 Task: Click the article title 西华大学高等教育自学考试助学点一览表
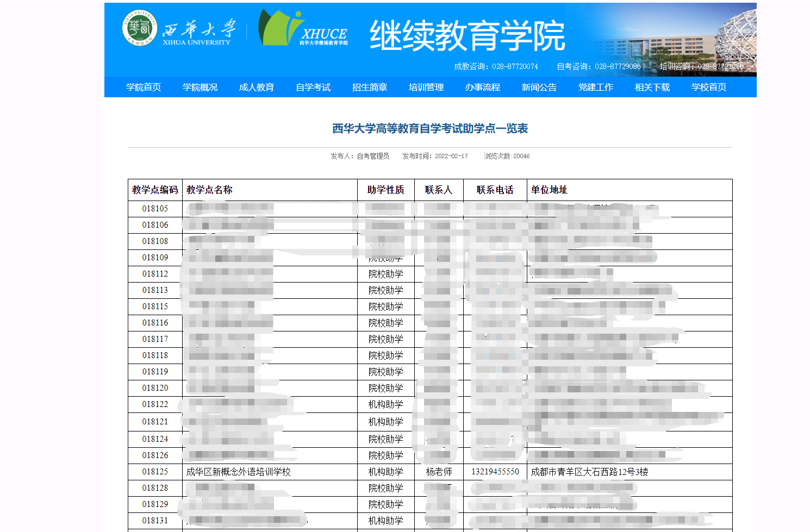430,128
